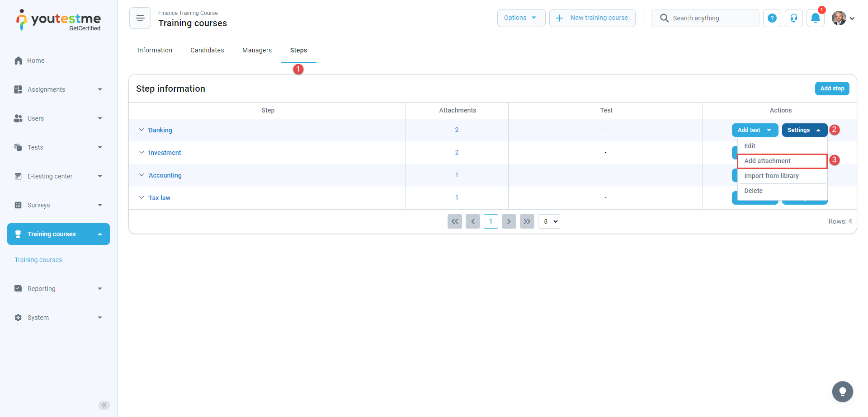Click the lightbulb tips icon
The height and width of the screenshot is (417, 868).
(842, 392)
